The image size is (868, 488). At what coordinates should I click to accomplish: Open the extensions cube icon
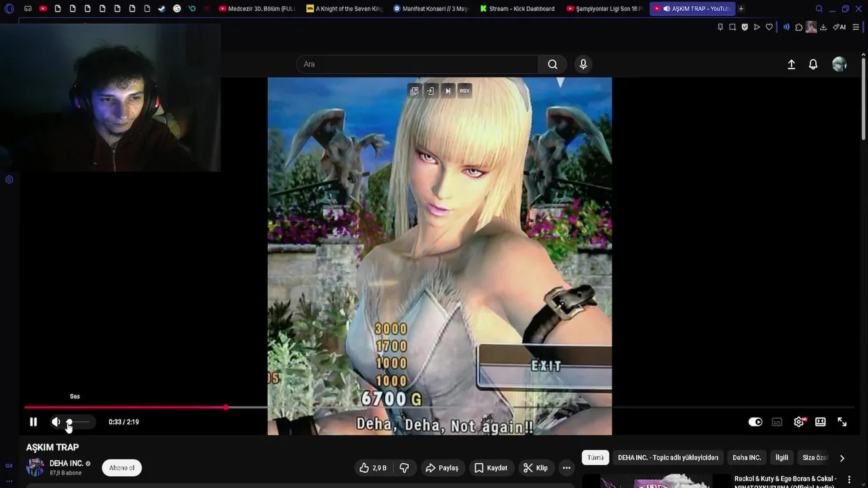799,27
